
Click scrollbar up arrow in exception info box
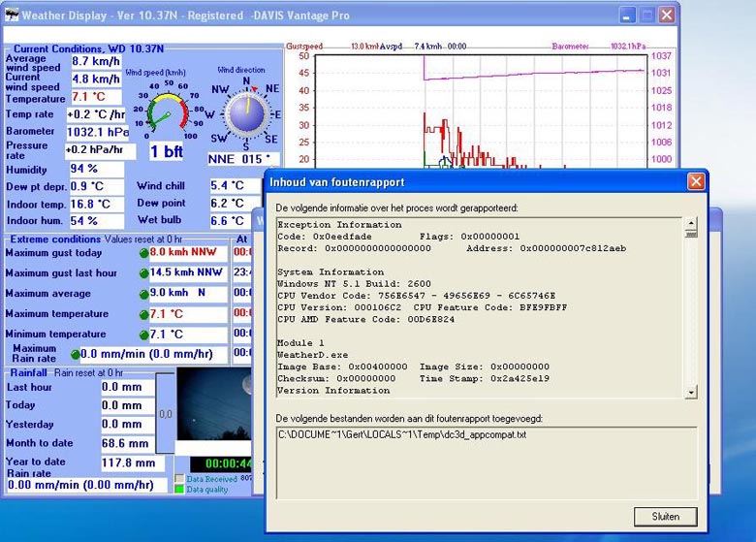(691, 223)
